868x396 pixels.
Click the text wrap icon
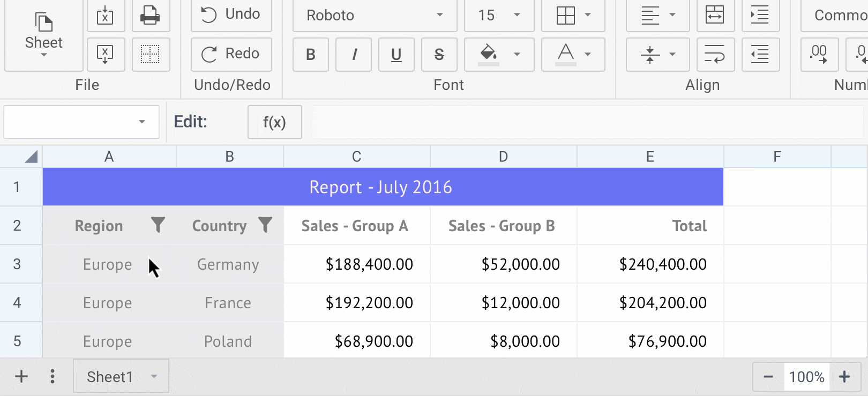tap(715, 54)
